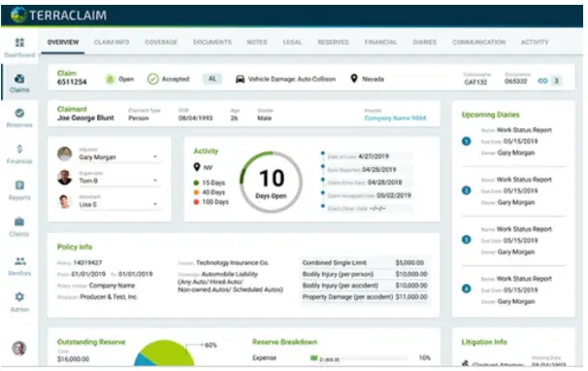This screenshot has height=371, width=588.
Task: Expand the Assistant Lisa S dropdown
Action: point(155,204)
